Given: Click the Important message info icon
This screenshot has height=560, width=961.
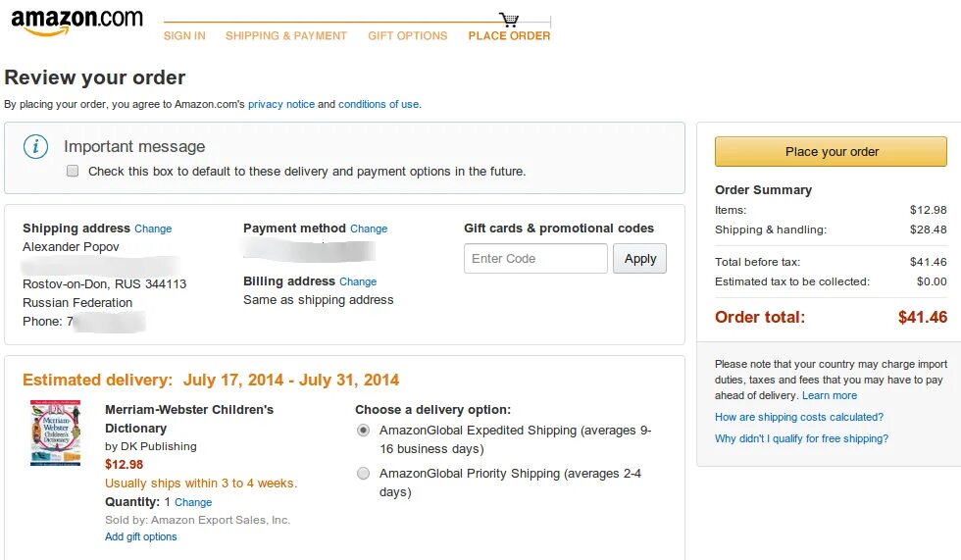Looking at the screenshot, I should [36, 147].
